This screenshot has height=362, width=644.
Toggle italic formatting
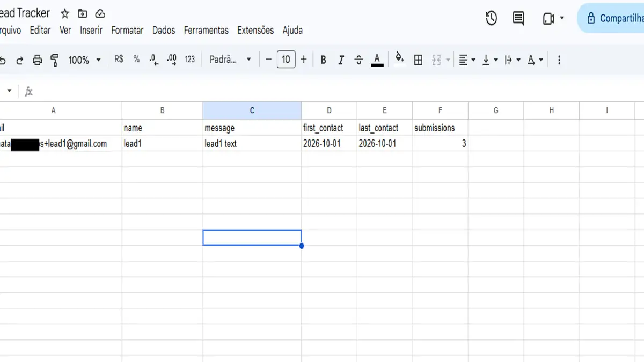(x=341, y=60)
